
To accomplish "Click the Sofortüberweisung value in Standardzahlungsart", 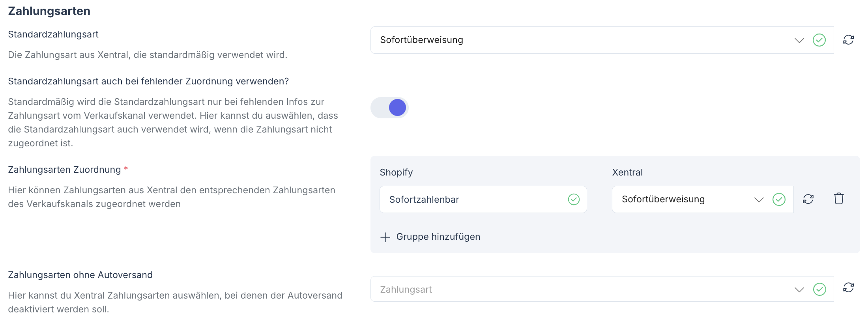I will (x=421, y=39).
